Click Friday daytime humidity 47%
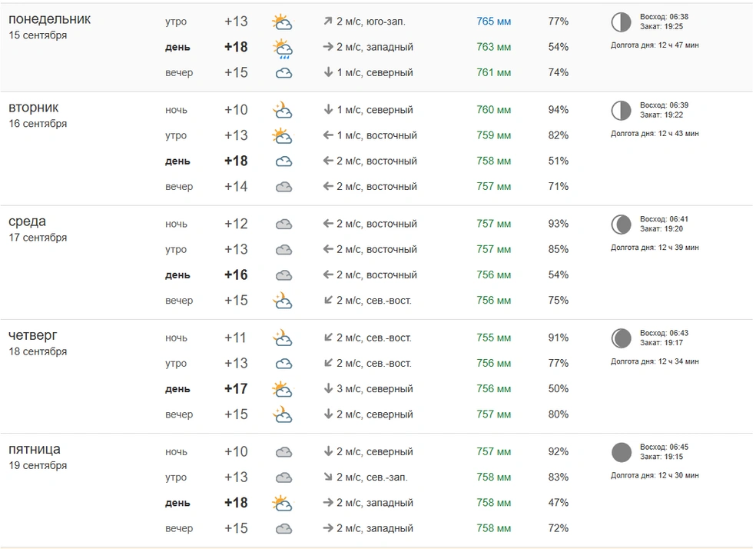The image size is (756, 549). [559, 503]
